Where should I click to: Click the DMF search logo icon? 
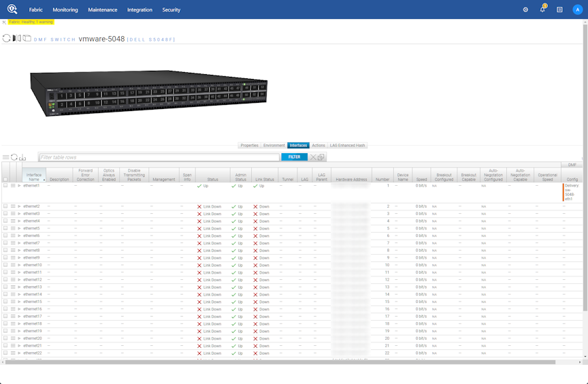(x=12, y=9)
